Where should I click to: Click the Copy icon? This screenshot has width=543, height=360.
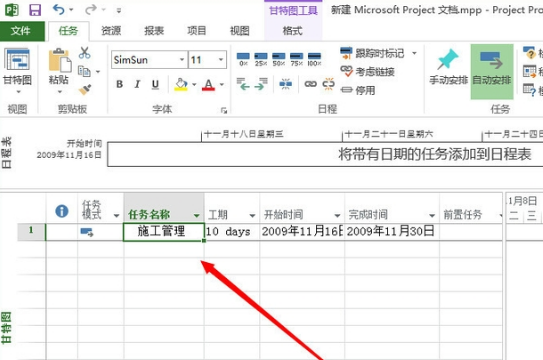tap(84, 71)
